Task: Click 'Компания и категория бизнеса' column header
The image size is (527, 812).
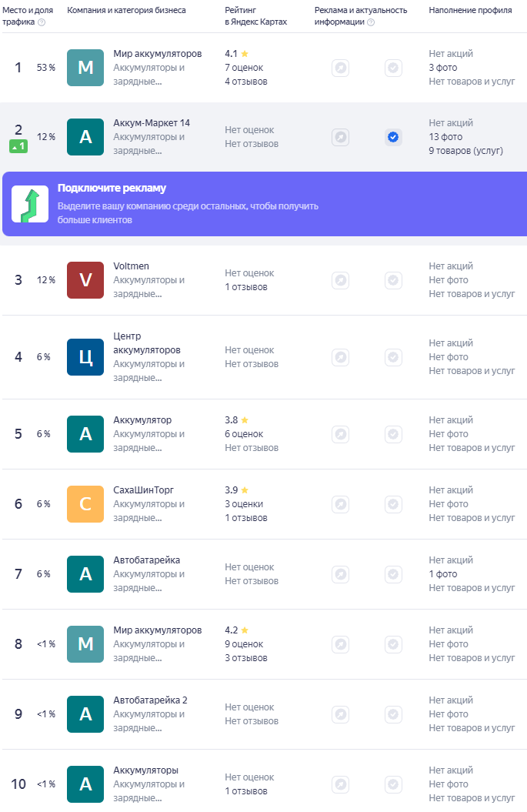Action: (x=126, y=10)
